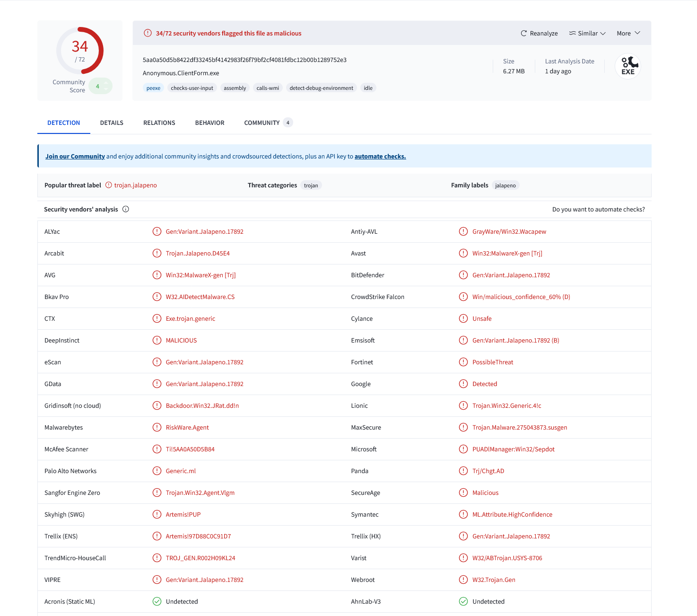Click the Cylance Unsafe alert icon
This screenshot has width=697, height=616.
(463, 318)
